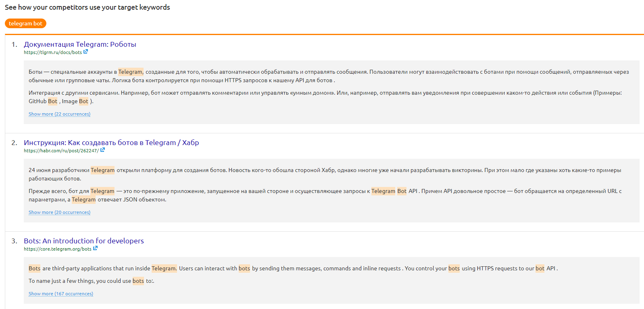Click highlighted 'bots' after 'interact with'
The image size is (644, 309).
[244, 268]
